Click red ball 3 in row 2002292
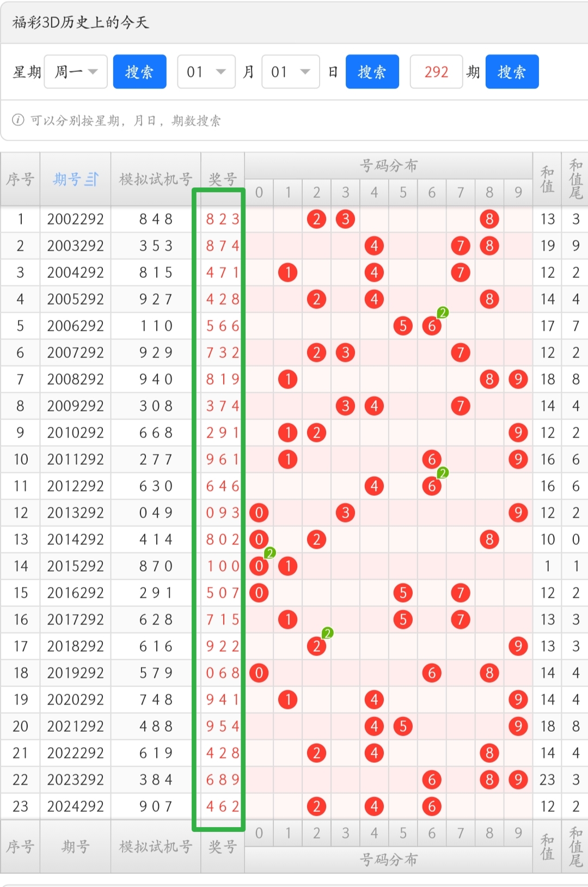This screenshot has width=588, height=887. (345, 219)
